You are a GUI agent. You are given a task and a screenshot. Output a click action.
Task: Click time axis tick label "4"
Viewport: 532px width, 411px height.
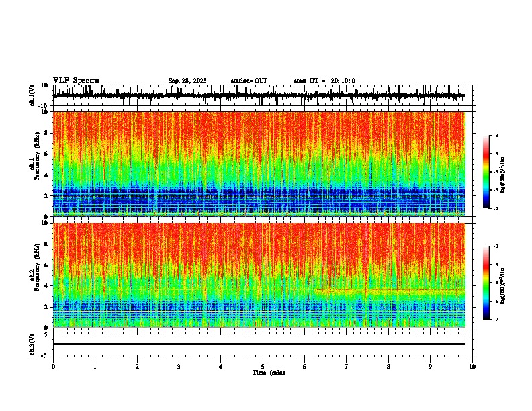(x=220, y=367)
